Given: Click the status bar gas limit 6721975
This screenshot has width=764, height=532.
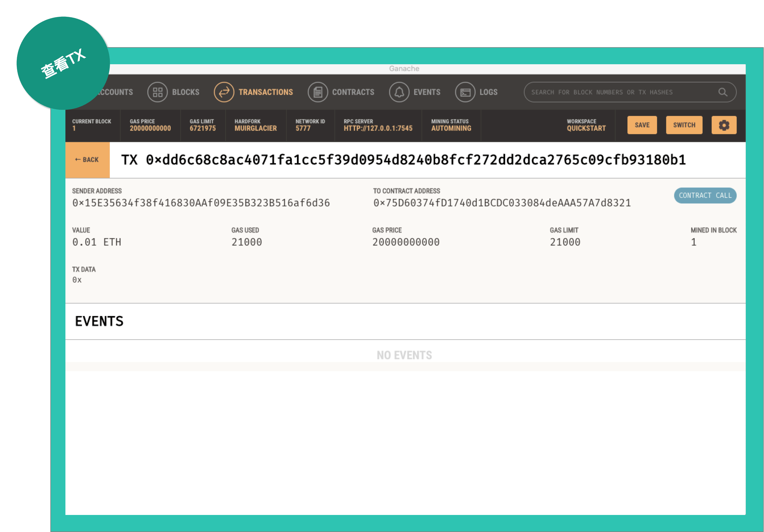Looking at the screenshot, I should 203,128.
